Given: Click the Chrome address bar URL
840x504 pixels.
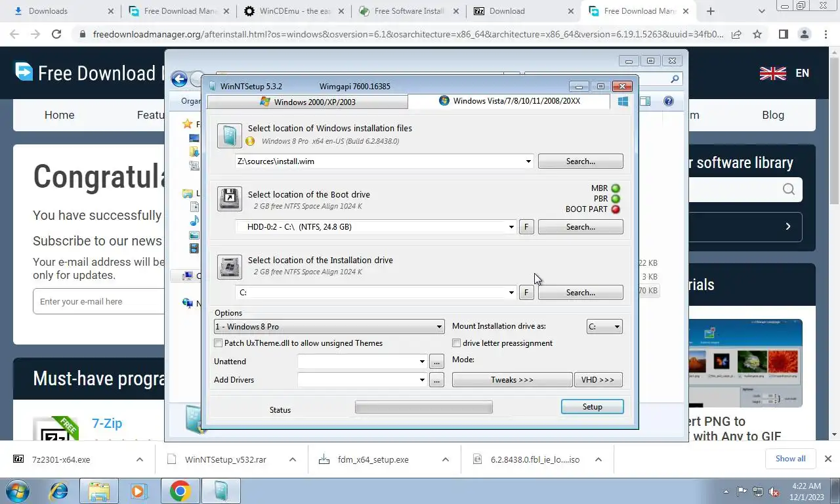Looking at the screenshot, I should (408, 34).
